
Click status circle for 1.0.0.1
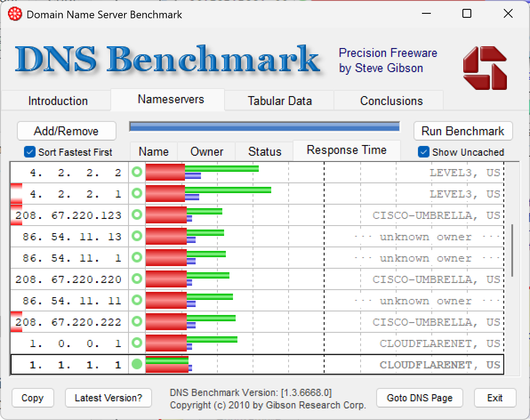pyautogui.click(x=137, y=343)
